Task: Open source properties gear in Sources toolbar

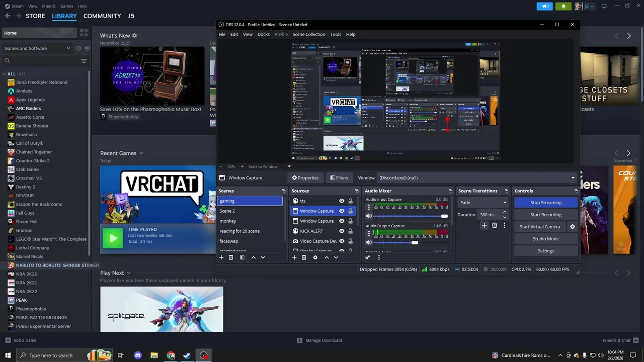Action: tap(315, 257)
